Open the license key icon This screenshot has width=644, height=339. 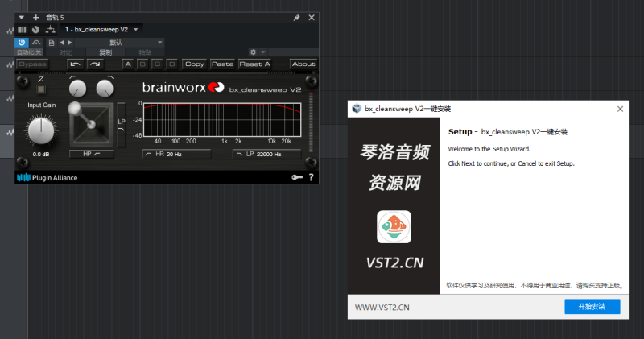297,177
